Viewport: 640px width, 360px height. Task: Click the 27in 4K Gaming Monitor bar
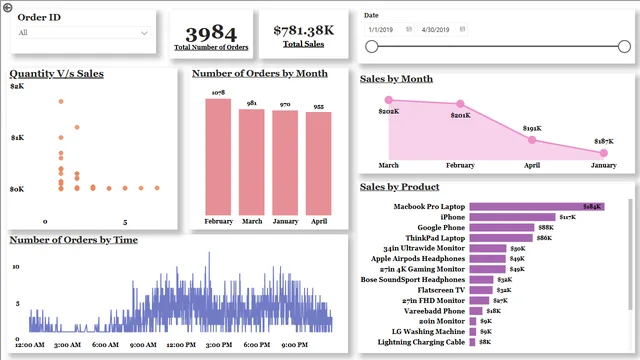click(x=487, y=269)
